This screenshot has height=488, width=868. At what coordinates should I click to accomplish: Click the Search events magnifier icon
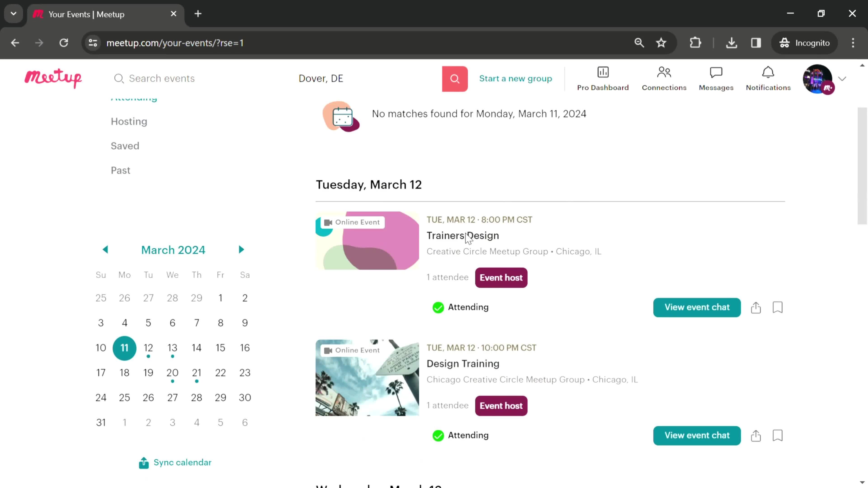(119, 78)
